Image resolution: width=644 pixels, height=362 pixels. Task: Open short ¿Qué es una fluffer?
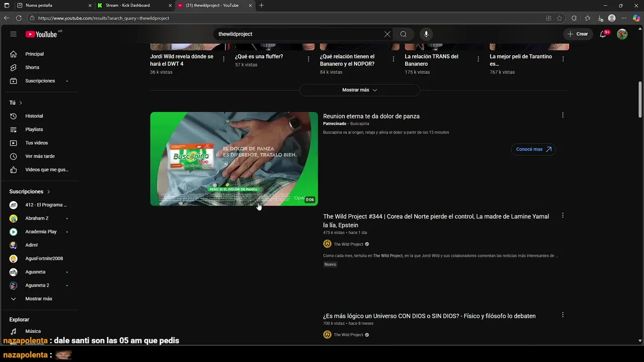pyautogui.click(x=259, y=57)
